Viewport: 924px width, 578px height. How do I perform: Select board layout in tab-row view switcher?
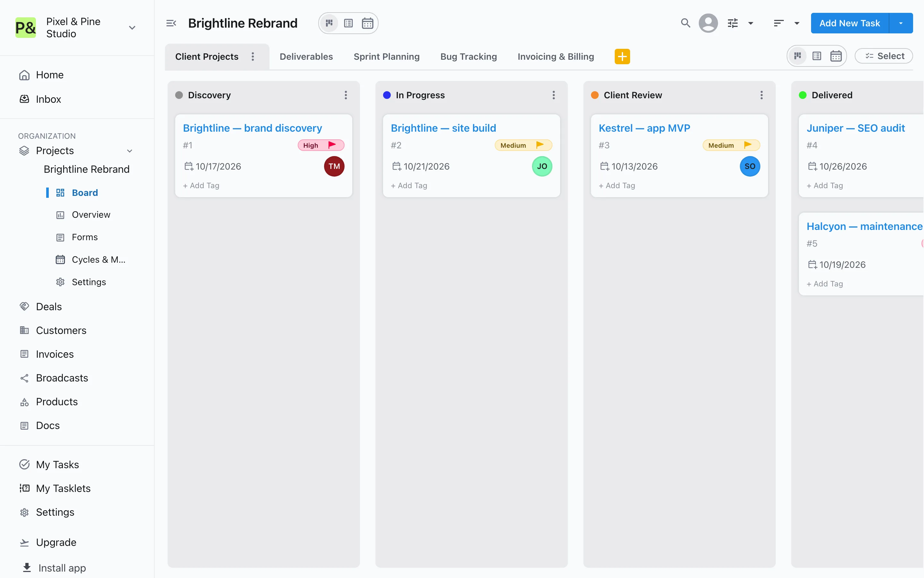797,56
